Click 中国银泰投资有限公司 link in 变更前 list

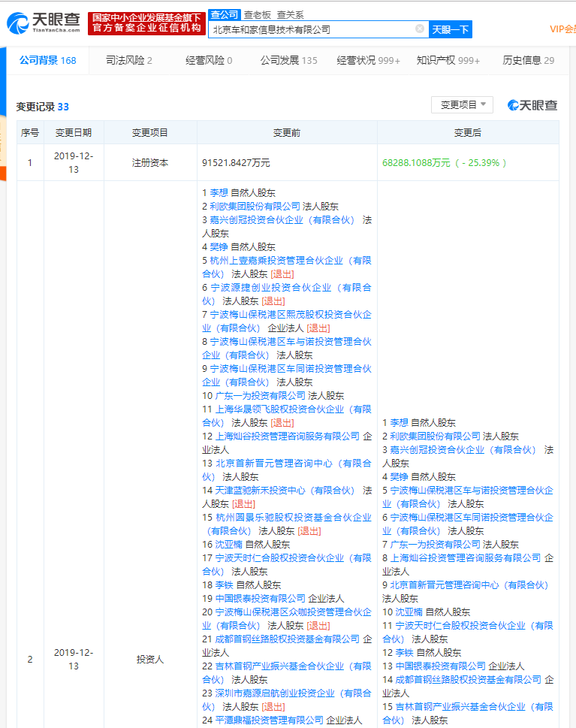pos(261,599)
